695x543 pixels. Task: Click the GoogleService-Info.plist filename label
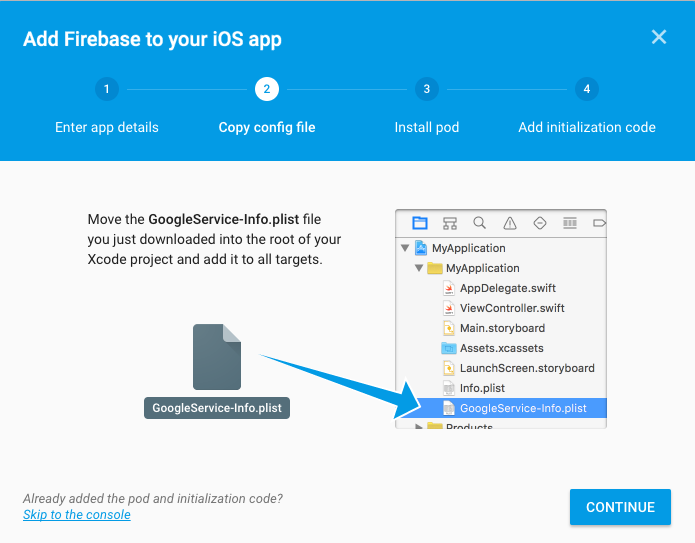[217, 408]
